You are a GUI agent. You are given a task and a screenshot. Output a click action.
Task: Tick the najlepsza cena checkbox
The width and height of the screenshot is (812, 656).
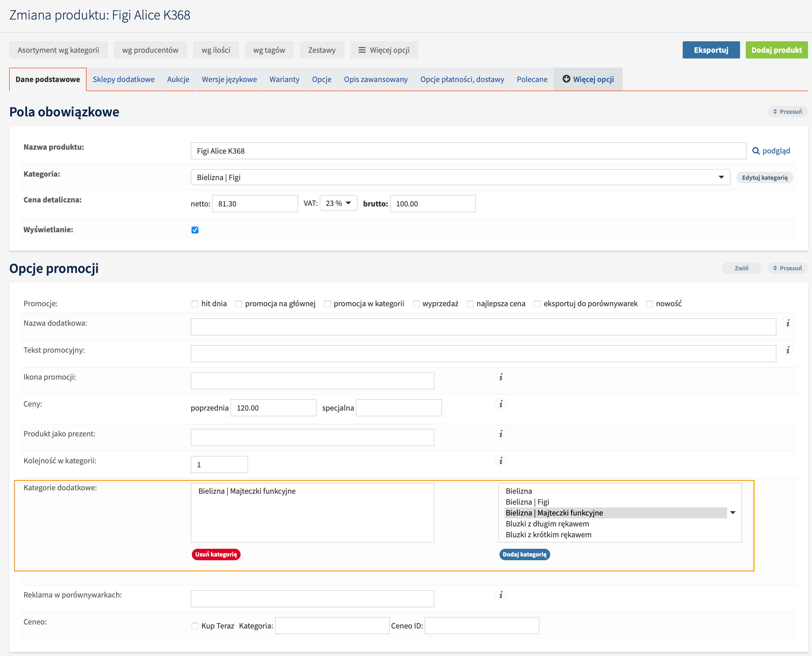click(x=470, y=304)
